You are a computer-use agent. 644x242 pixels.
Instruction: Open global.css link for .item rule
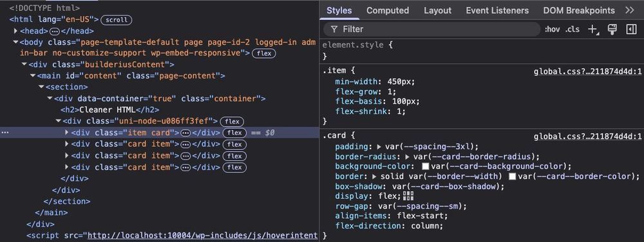(x=588, y=72)
